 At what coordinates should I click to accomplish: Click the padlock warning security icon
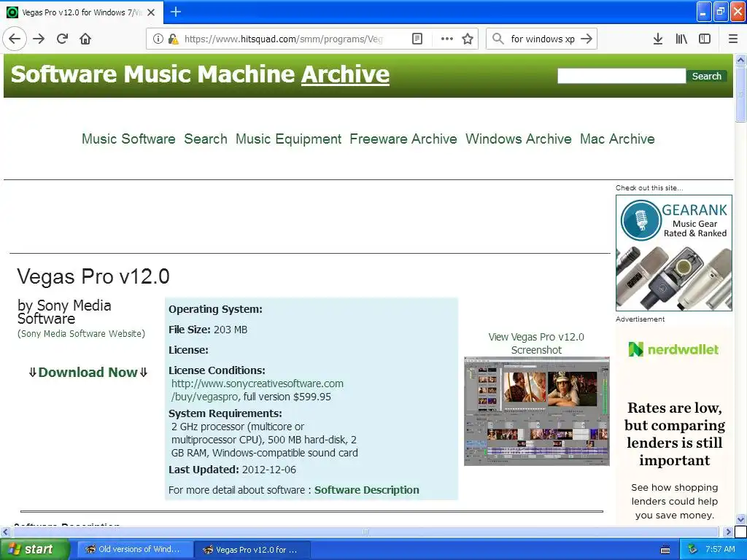coord(173,39)
